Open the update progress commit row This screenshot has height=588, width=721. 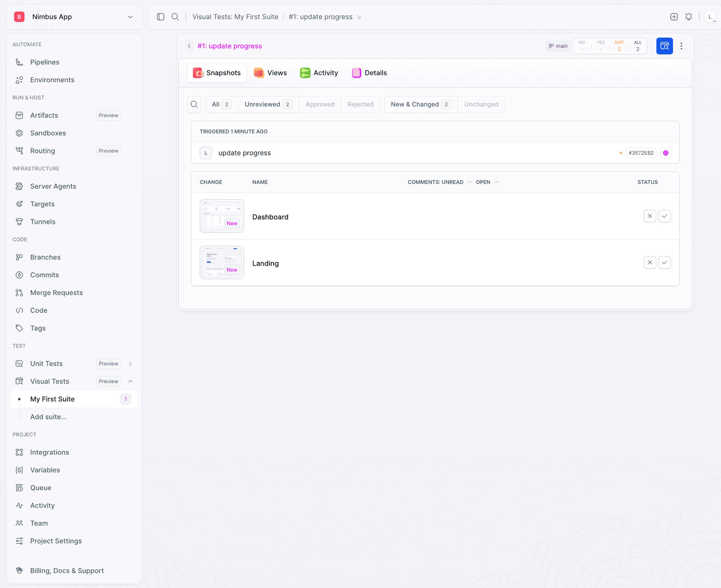click(x=435, y=153)
